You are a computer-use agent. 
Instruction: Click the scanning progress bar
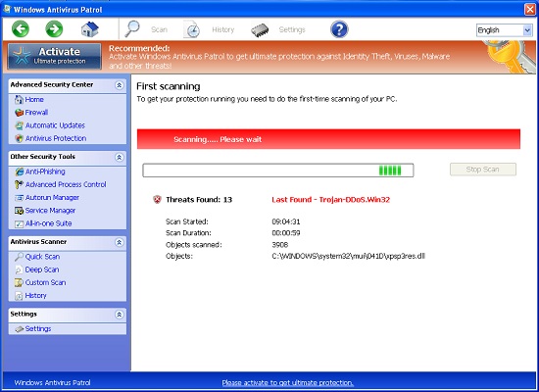278,171
